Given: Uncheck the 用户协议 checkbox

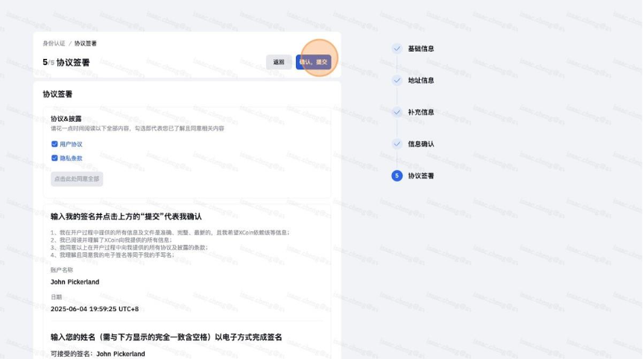Looking at the screenshot, I should [54, 144].
